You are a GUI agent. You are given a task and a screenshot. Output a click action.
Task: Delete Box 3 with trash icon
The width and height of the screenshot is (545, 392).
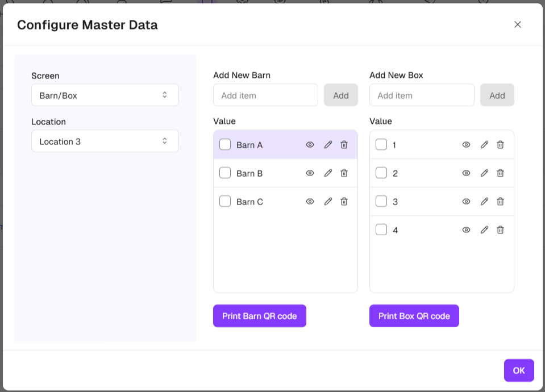[500, 202]
